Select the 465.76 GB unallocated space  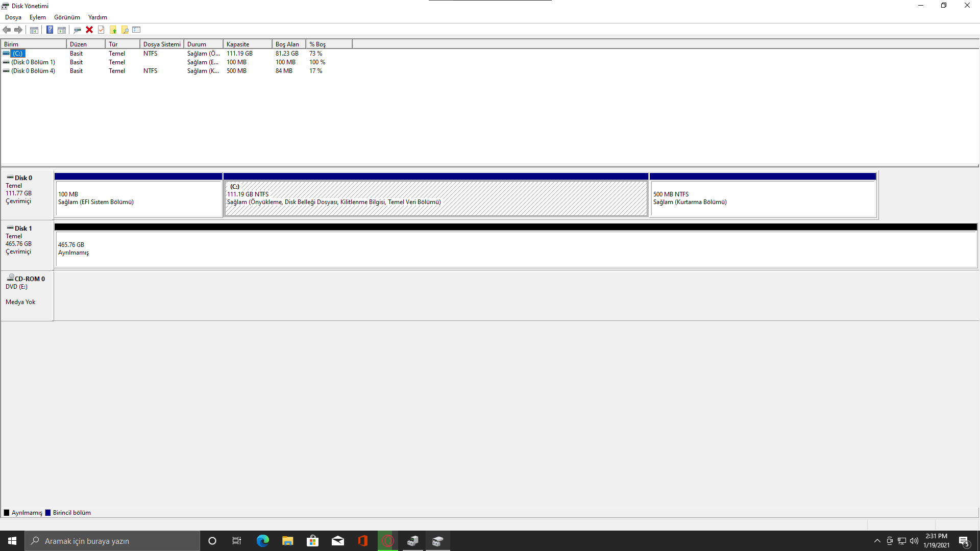coord(516,249)
